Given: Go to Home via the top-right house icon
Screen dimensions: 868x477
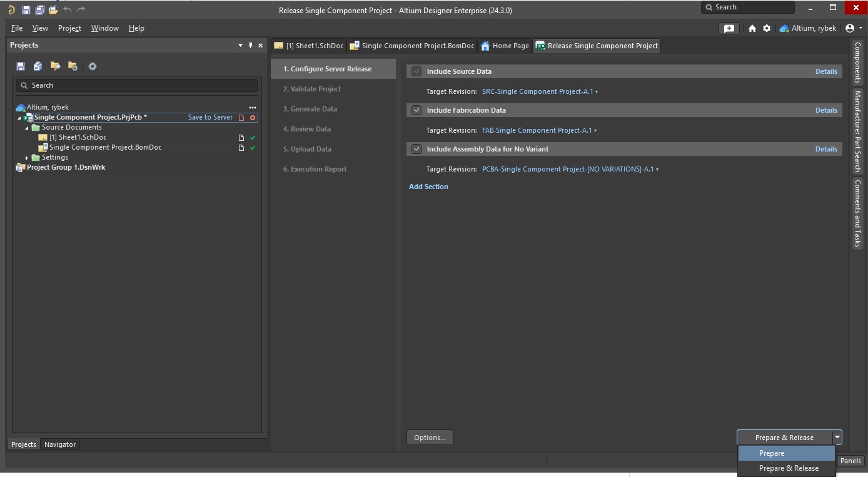Looking at the screenshot, I should 752,28.
